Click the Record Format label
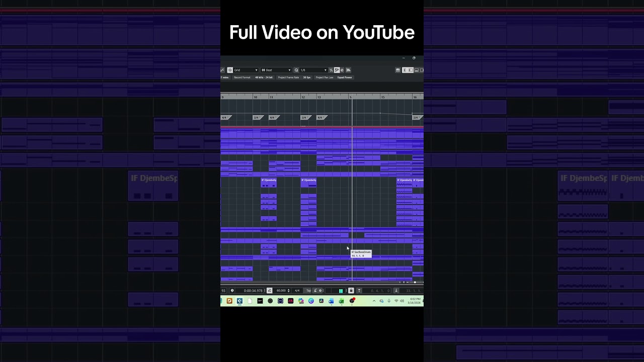The height and width of the screenshot is (362, 644). click(x=242, y=77)
